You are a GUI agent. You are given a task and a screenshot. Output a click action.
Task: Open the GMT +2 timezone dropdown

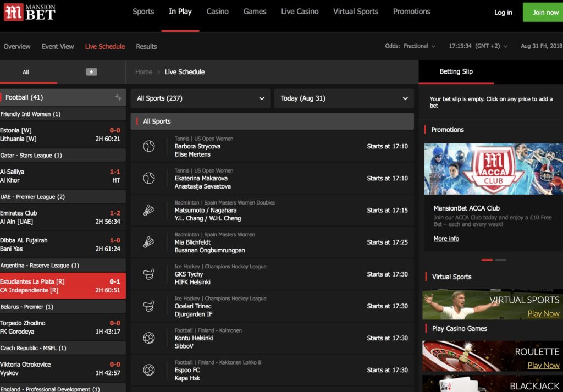(478, 46)
